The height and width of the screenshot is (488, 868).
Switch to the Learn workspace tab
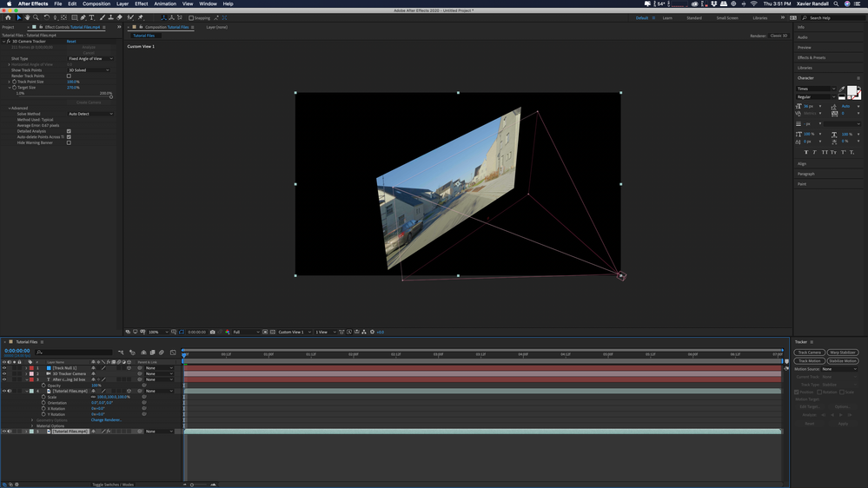tap(667, 17)
